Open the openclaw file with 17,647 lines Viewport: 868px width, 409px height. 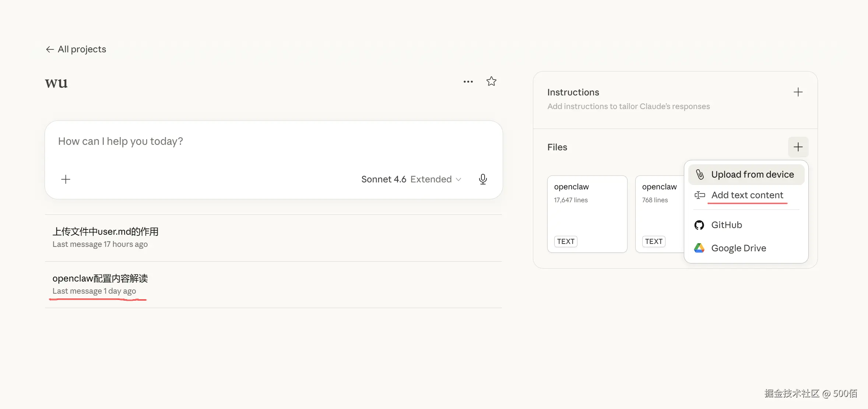[x=587, y=214]
